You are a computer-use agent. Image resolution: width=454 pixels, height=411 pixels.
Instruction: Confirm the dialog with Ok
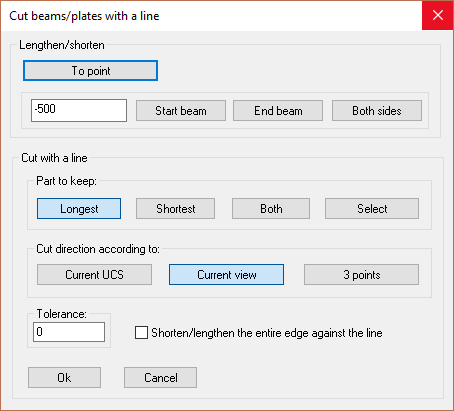[64, 378]
